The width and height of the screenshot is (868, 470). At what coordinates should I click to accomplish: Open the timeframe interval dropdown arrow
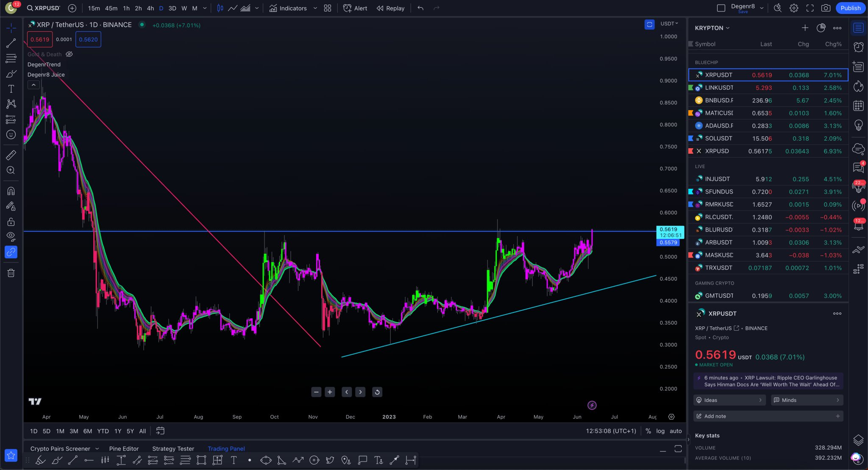tap(205, 8)
